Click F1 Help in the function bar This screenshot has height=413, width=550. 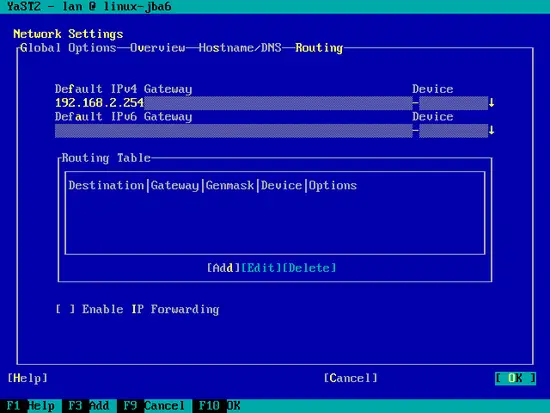coord(31,406)
